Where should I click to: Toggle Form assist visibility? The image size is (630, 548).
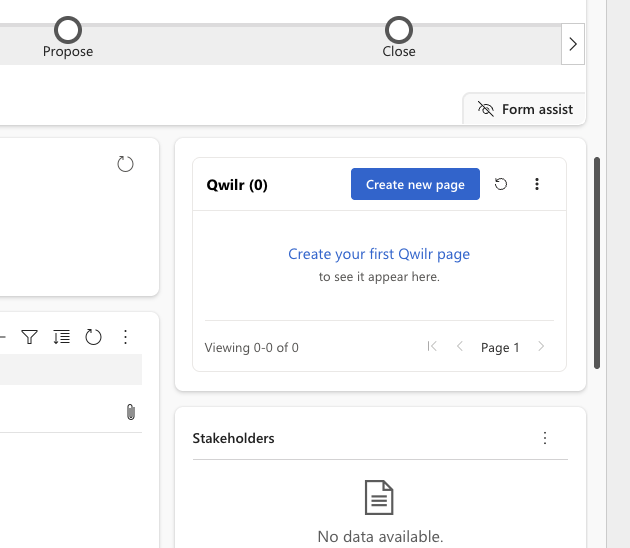pos(525,109)
